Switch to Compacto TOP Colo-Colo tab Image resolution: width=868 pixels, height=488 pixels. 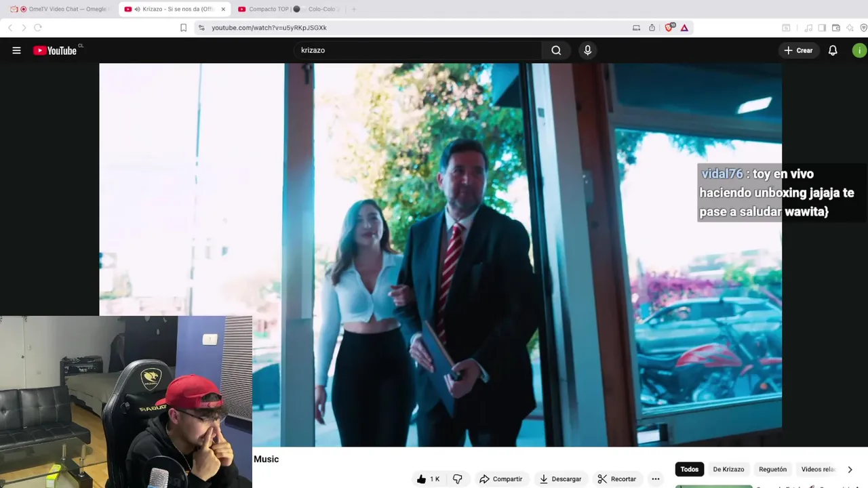coord(288,9)
